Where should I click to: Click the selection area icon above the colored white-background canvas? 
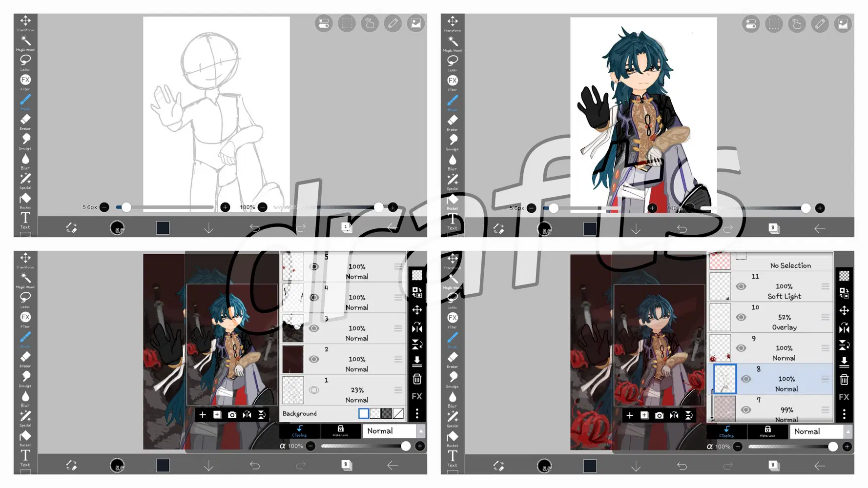coord(774,24)
